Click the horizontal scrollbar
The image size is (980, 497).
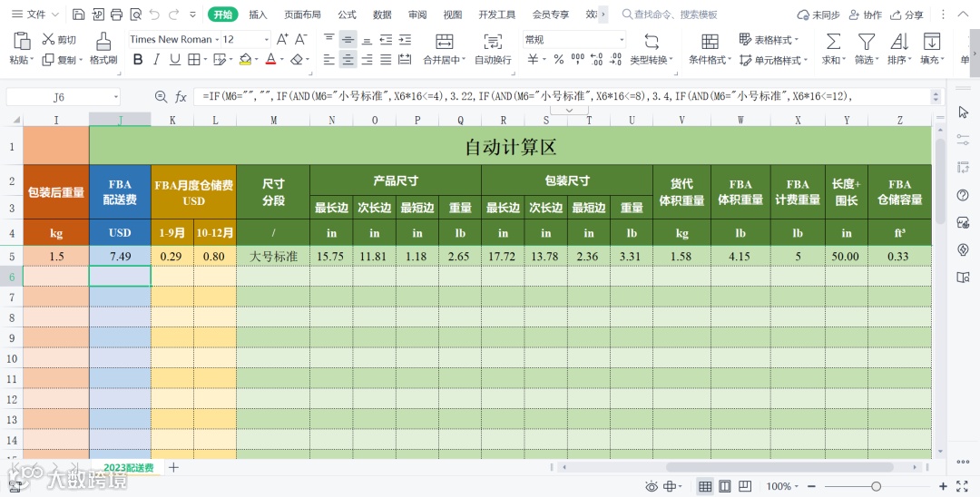(779, 467)
